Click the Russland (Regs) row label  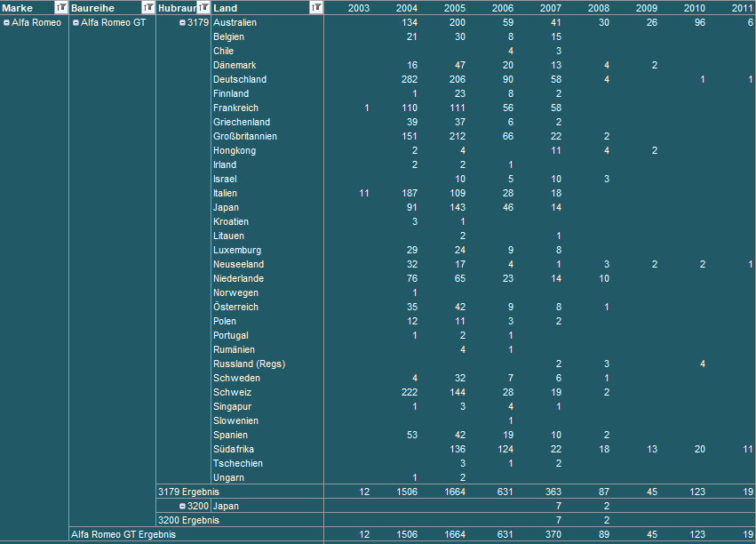[249, 364]
